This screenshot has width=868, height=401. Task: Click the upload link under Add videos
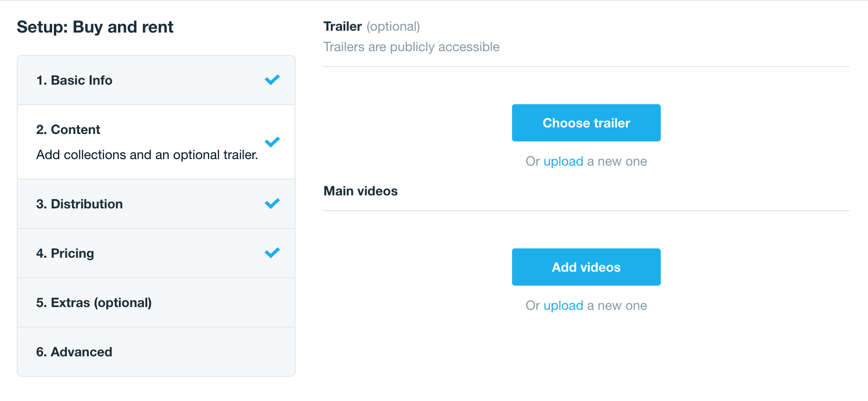coord(563,306)
